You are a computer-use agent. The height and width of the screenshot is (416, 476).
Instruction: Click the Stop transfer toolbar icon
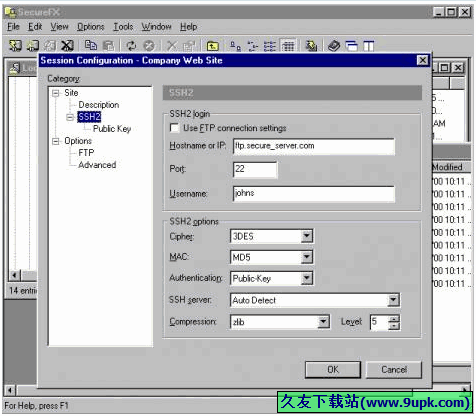(x=149, y=46)
